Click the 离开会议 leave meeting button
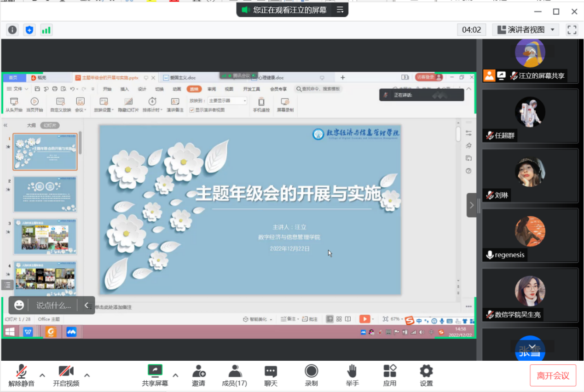The image size is (584, 392). [x=553, y=375]
